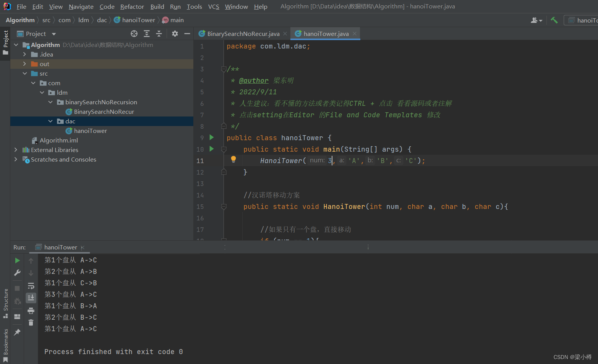598x364 pixels.
Task: Click the 'num:' parameter hint on line 11
Action: tap(317, 160)
